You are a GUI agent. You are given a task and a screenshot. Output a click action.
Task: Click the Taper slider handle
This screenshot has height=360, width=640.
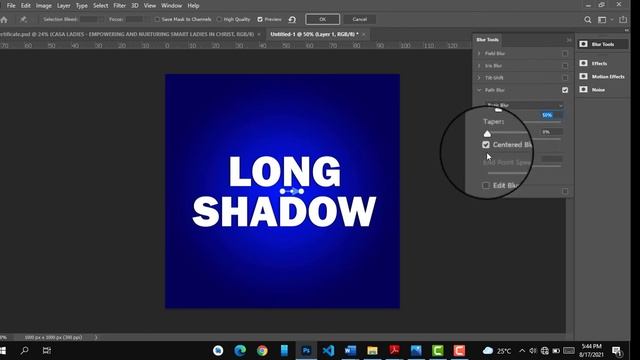coord(487,133)
